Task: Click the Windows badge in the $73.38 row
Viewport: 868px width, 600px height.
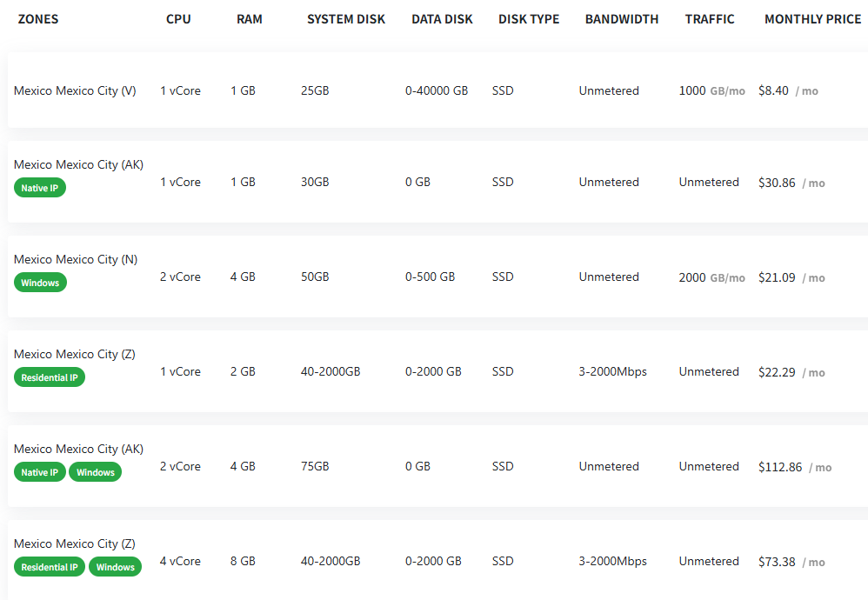Action: coord(115,566)
